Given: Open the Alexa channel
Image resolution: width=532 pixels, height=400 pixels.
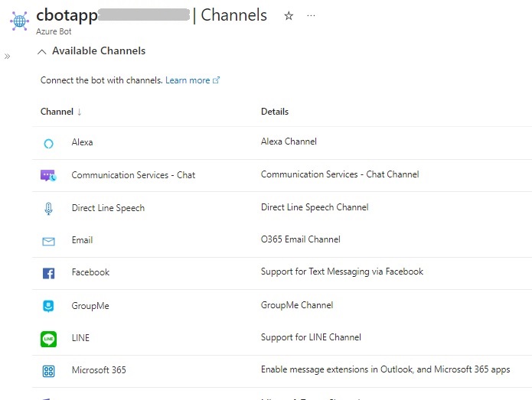Looking at the screenshot, I should (82, 142).
